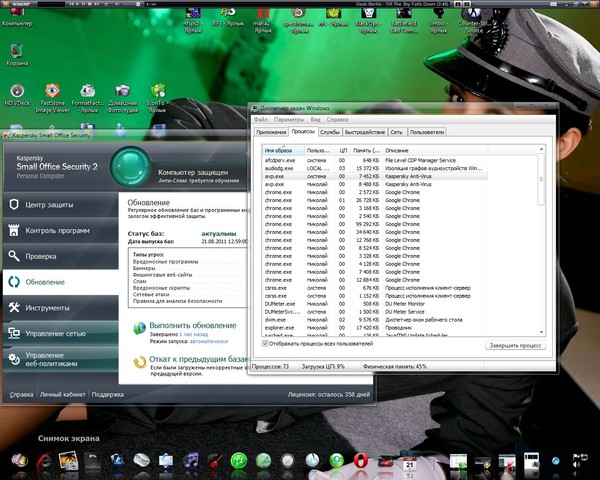Viewport: 600px width, 480px height.
Task: Open the Корзина recycle bin on desktop
Action: point(17,54)
